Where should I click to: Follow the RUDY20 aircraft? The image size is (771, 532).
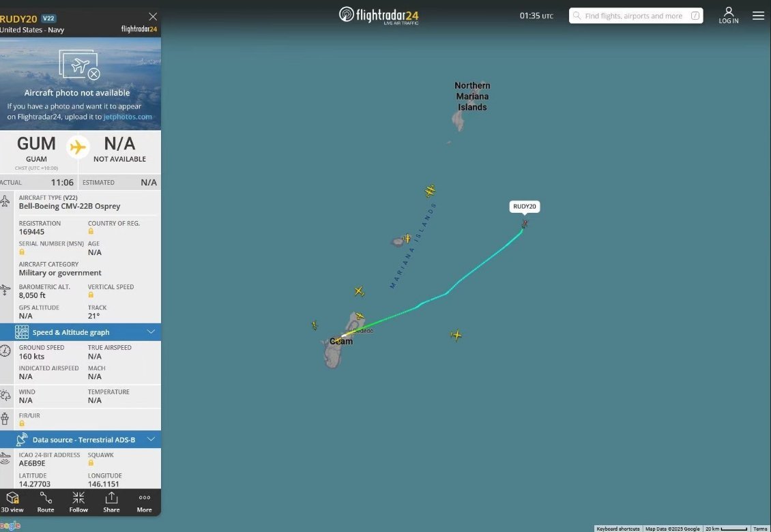point(78,503)
